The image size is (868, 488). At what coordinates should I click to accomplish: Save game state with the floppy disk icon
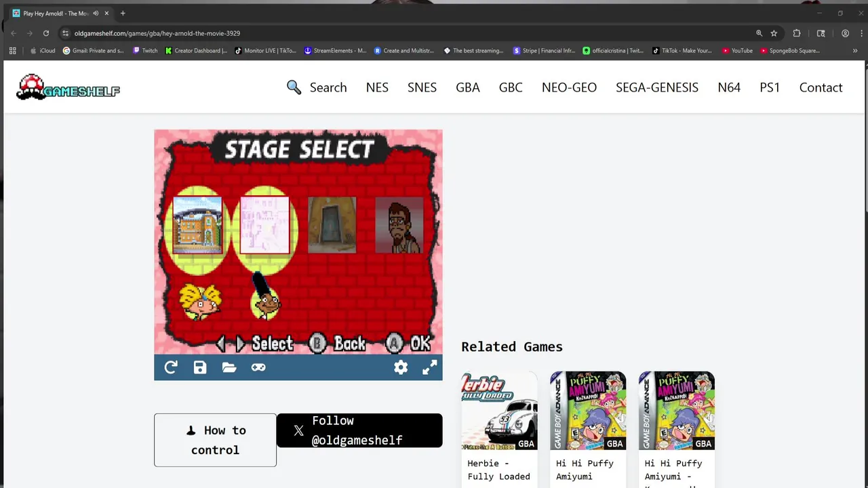[200, 367]
